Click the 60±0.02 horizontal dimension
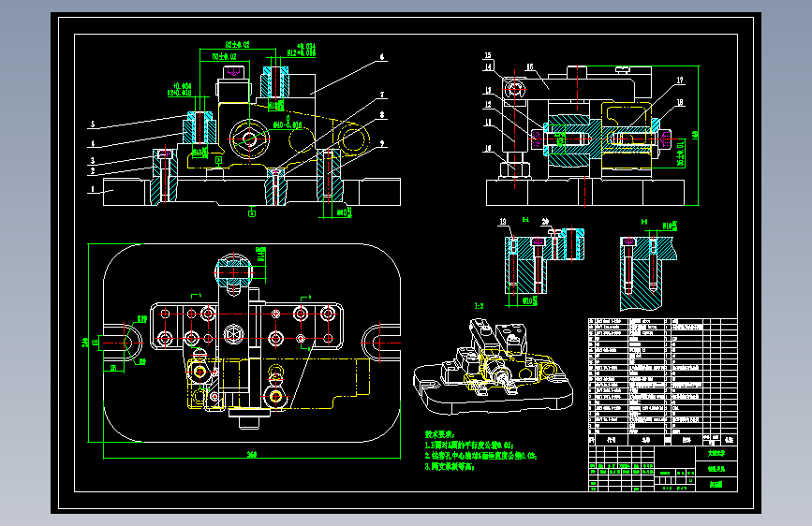The height and width of the screenshot is (526, 812). click(224, 56)
